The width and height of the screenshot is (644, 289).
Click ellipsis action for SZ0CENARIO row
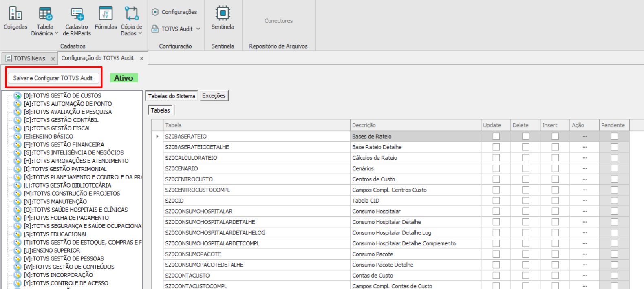point(585,169)
